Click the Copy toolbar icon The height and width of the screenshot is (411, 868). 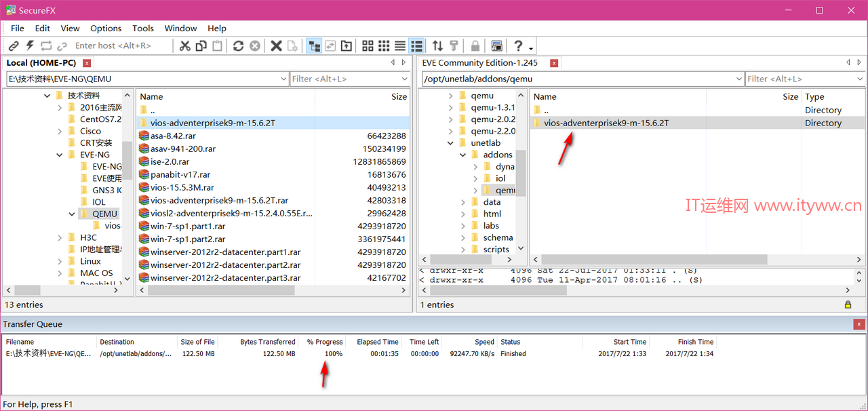click(x=201, y=45)
